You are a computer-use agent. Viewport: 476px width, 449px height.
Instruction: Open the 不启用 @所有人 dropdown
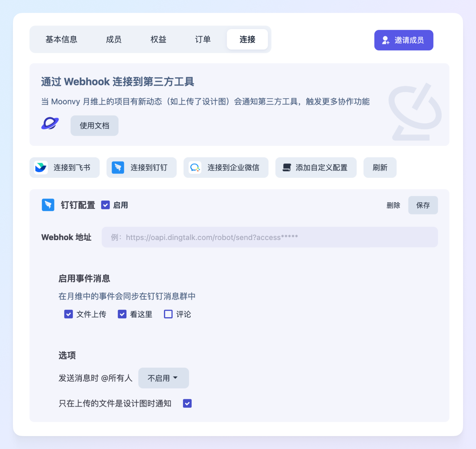pyautogui.click(x=164, y=378)
